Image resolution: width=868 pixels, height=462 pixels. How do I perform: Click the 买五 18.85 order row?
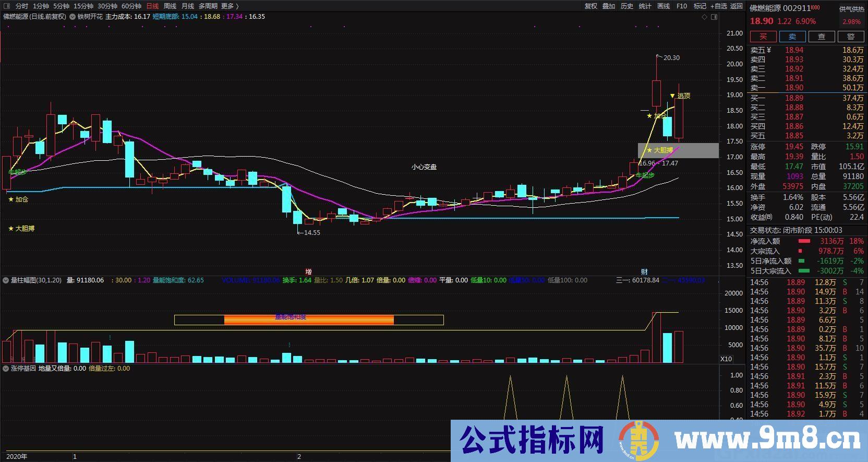tap(807, 136)
